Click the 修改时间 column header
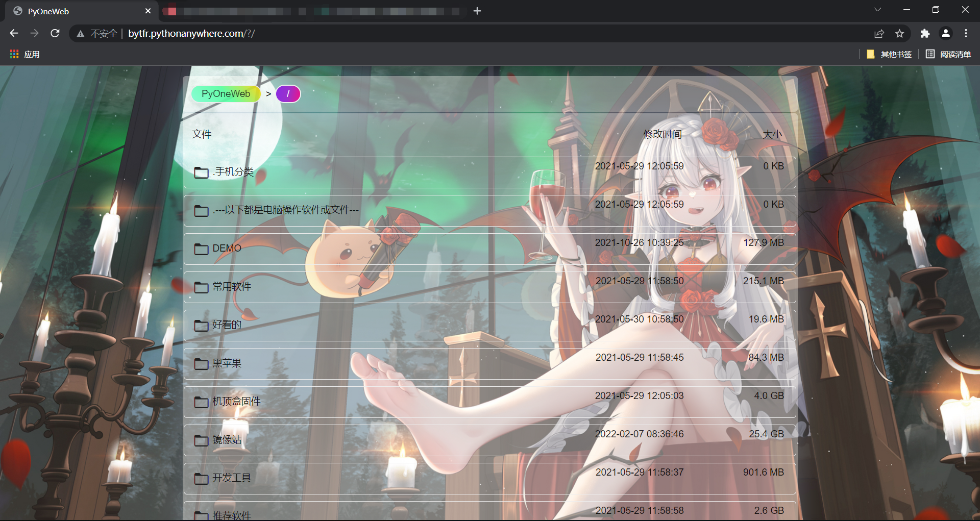The height and width of the screenshot is (521, 980). tap(663, 134)
